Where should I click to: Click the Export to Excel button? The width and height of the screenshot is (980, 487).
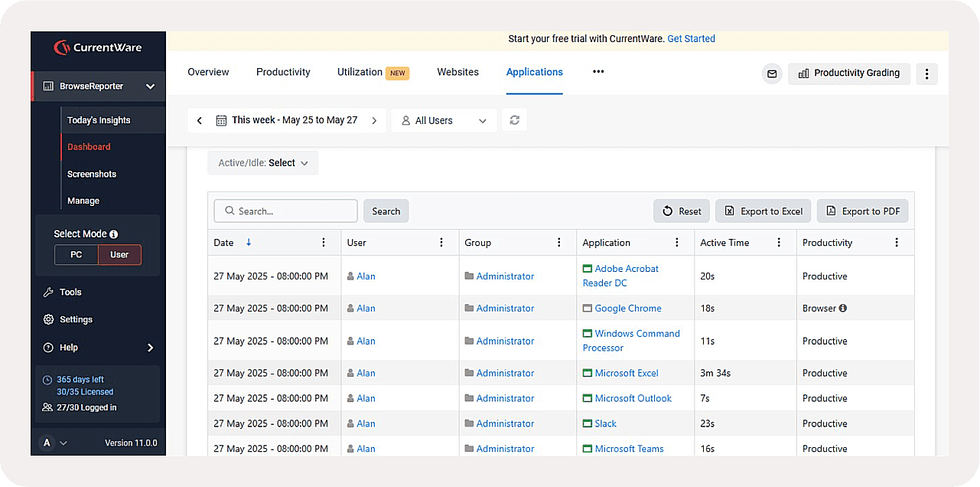[x=763, y=211]
